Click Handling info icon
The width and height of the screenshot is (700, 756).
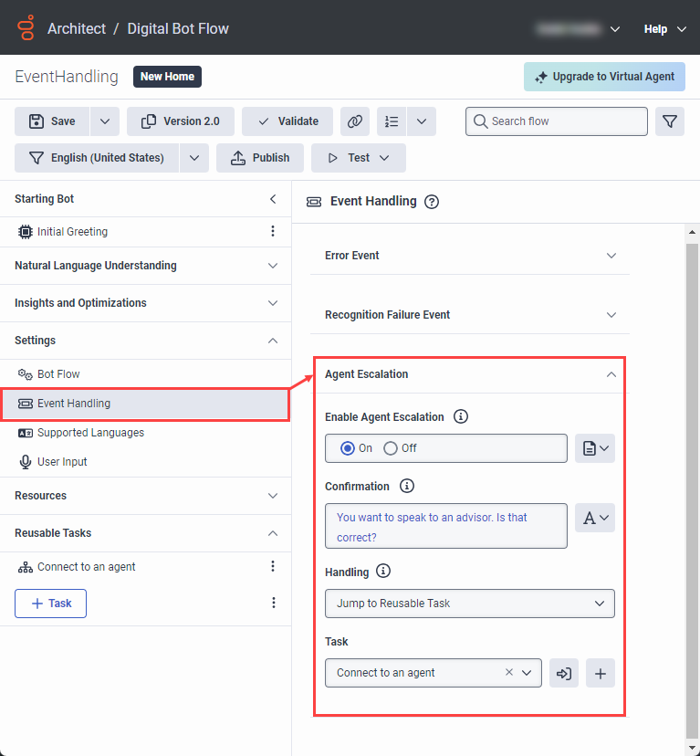(x=383, y=572)
